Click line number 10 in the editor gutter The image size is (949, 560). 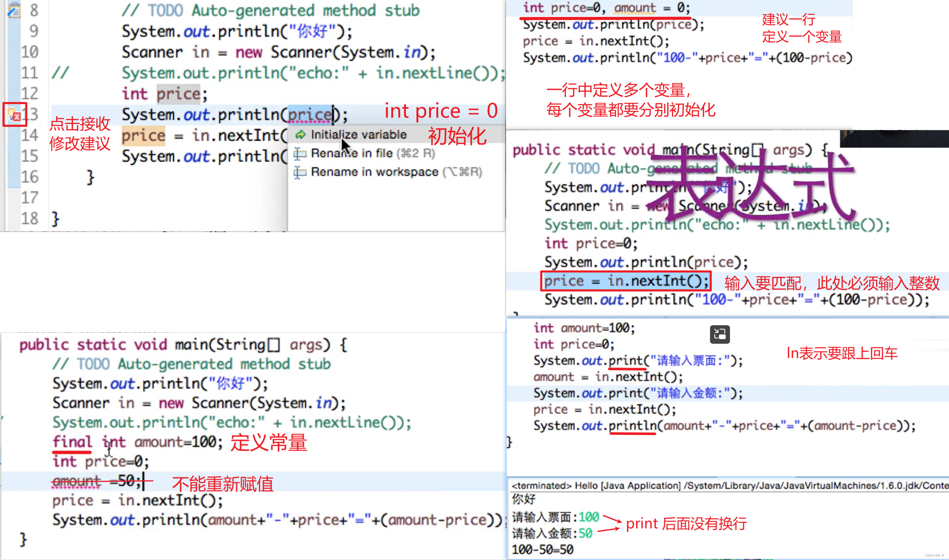(30, 52)
